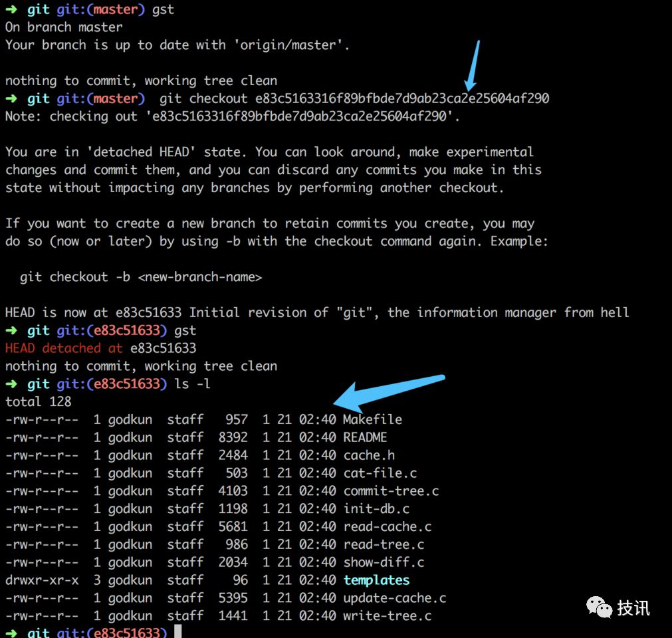672x638 pixels.
Task: Click read-cache.c file name
Action: pos(388,526)
